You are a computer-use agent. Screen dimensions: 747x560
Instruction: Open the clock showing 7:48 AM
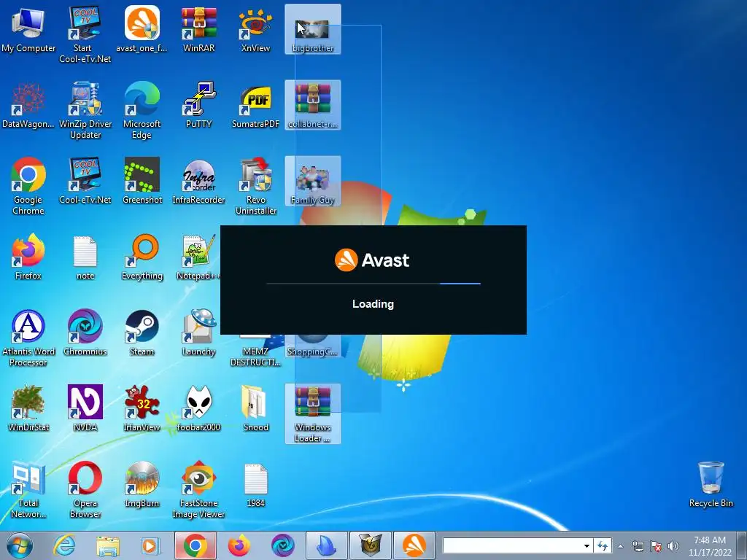coord(710,546)
